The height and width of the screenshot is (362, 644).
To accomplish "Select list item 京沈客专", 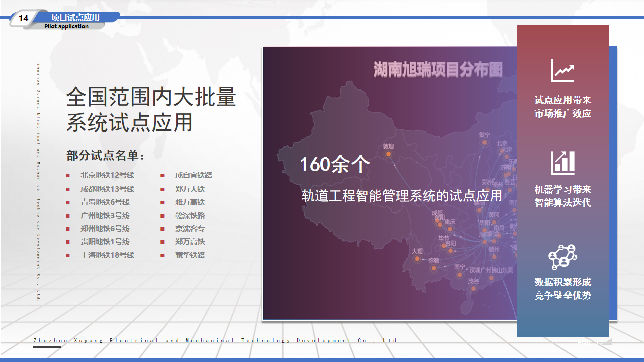I will click(x=190, y=229).
